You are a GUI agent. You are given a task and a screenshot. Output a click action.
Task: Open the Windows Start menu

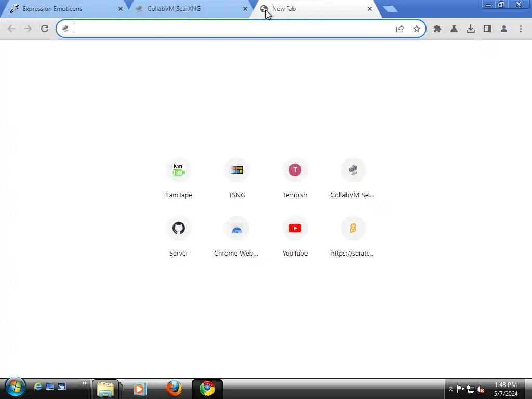15,387
